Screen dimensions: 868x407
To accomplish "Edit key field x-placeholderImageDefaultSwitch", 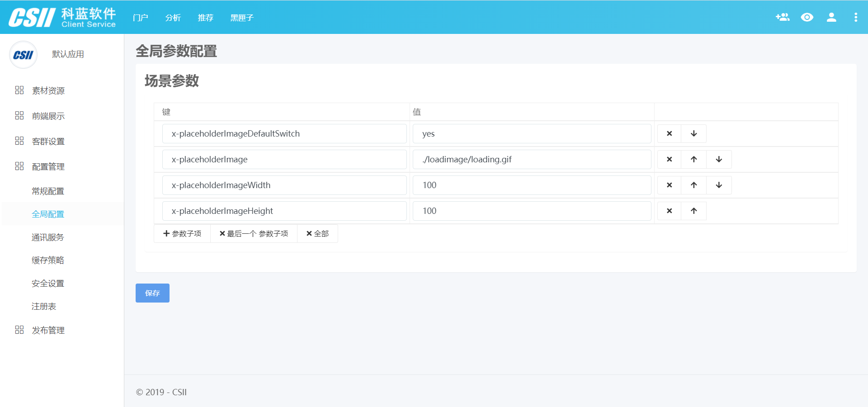I will point(284,133).
